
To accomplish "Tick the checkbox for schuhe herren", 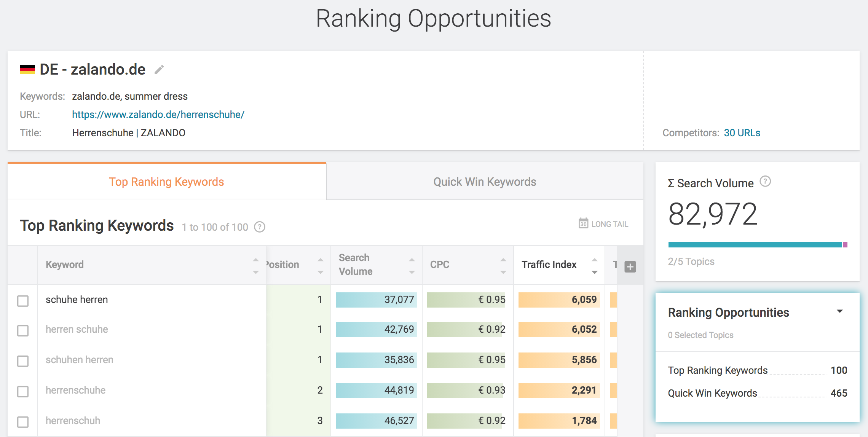I will (x=23, y=301).
